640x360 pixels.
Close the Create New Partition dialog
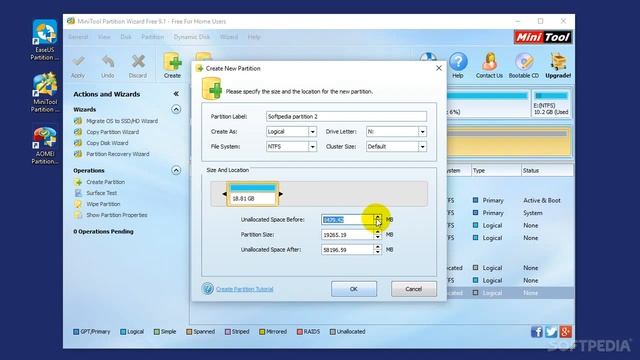(439, 68)
